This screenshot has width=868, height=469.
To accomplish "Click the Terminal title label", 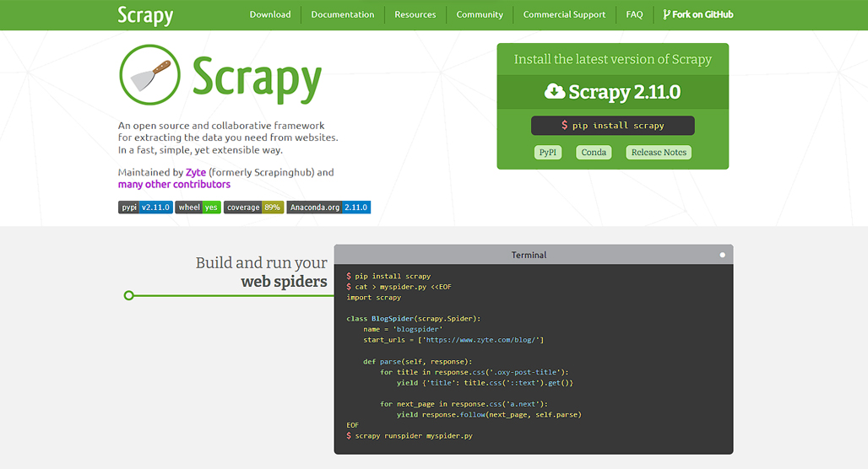I will tap(529, 255).
